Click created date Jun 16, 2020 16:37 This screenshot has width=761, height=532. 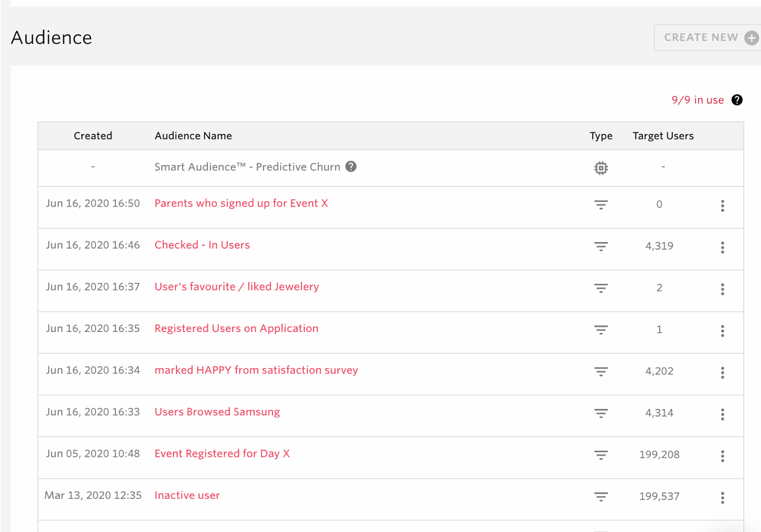(93, 286)
